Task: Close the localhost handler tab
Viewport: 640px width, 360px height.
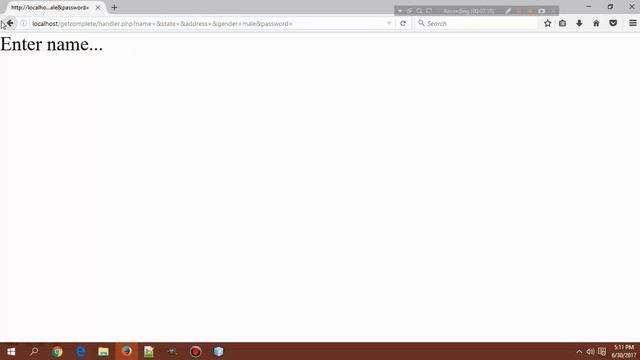Action: [98, 7]
